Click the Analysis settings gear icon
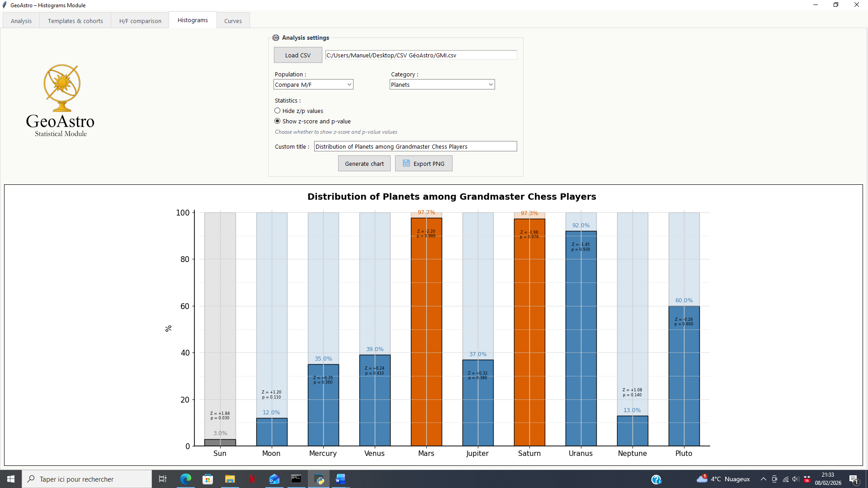 coord(276,38)
